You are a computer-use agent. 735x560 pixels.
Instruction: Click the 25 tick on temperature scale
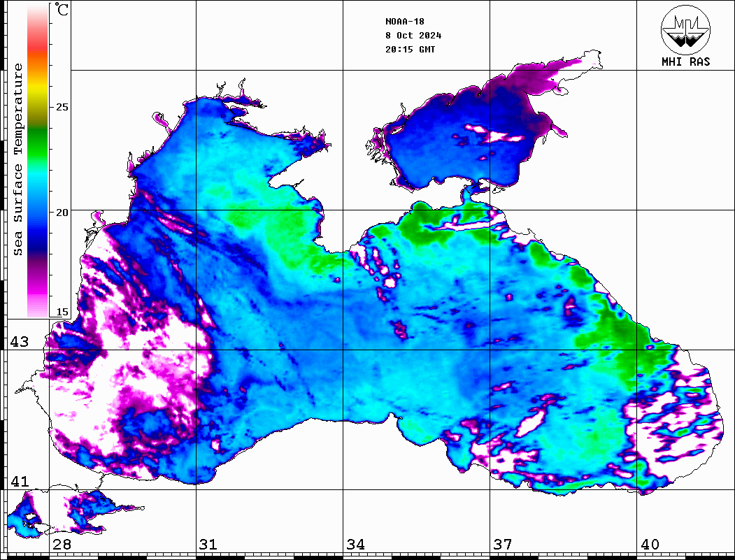pyautogui.click(x=62, y=107)
